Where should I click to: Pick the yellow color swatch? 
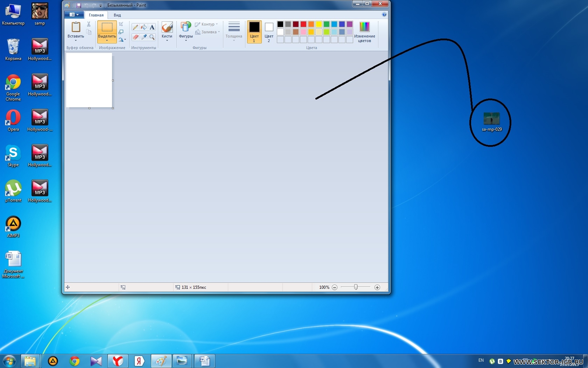[319, 24]
